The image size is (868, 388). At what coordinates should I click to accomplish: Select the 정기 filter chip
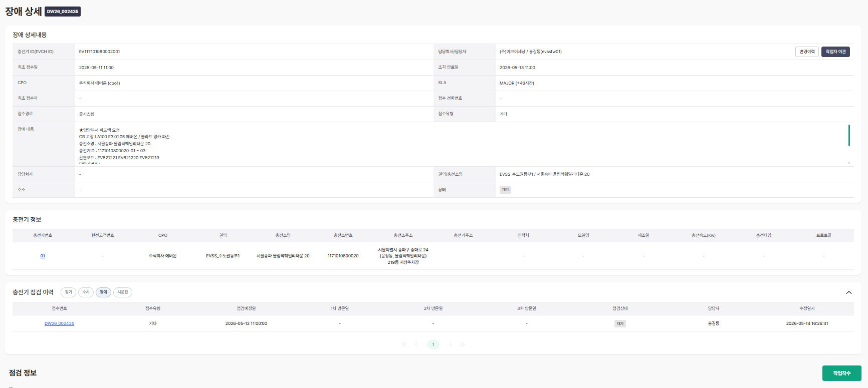click(x=68, y=292)
